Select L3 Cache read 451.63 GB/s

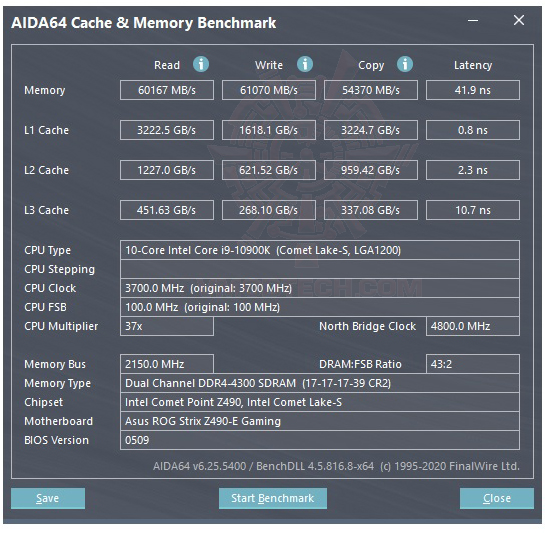pos(167,210)
